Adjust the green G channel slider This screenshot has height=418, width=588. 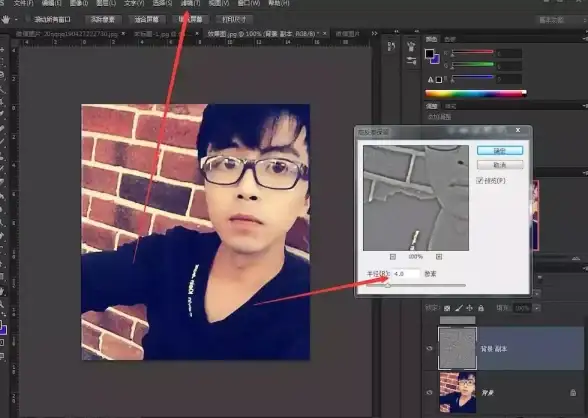pos(472,64)
